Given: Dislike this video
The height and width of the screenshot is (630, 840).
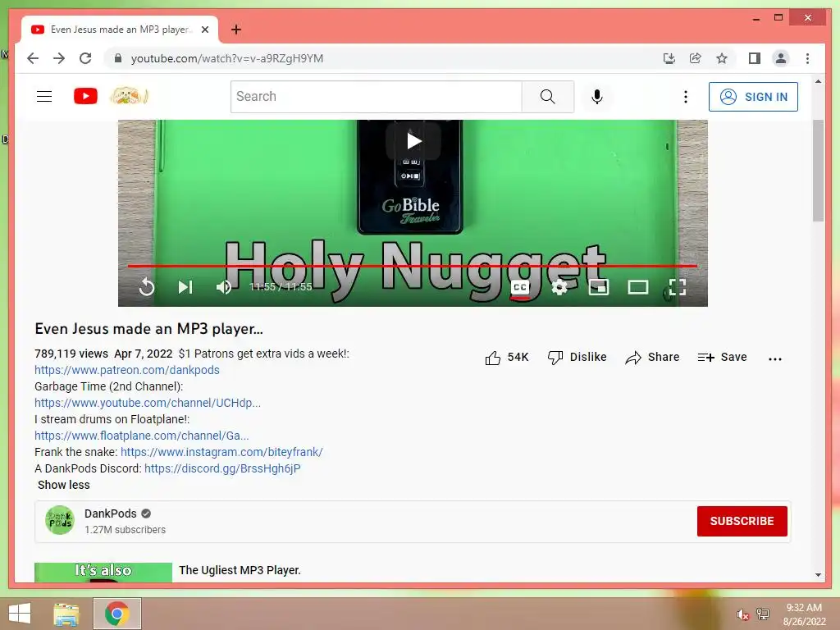Looking at the screenshot, I should (577, 358).
